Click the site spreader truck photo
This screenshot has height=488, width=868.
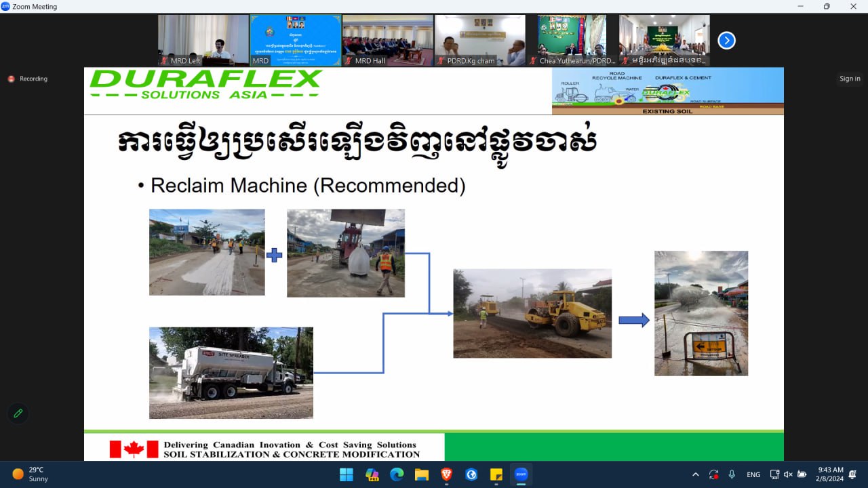point(231,373)
